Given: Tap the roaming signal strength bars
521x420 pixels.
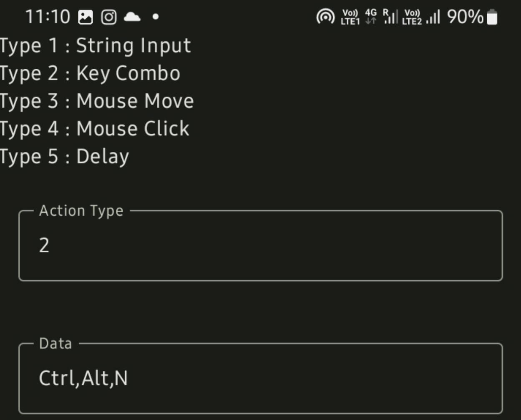Looking at the screenshot, I should pos(390,17).
